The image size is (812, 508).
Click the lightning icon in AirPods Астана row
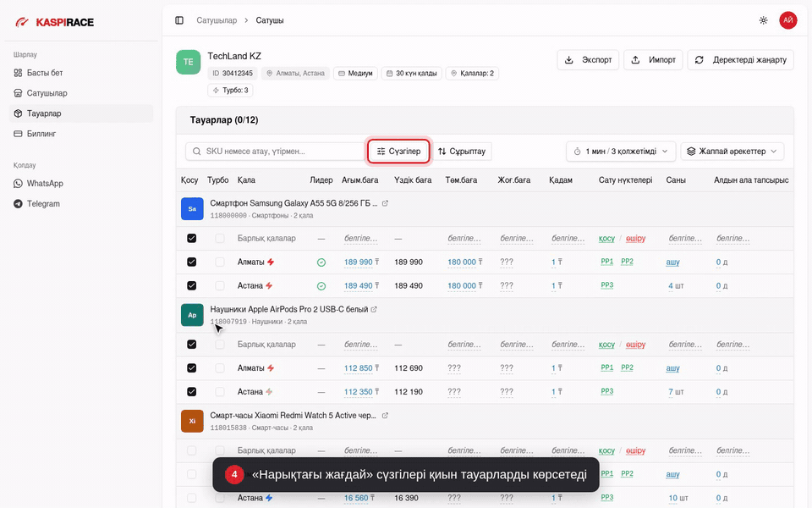tap(269, 391)
